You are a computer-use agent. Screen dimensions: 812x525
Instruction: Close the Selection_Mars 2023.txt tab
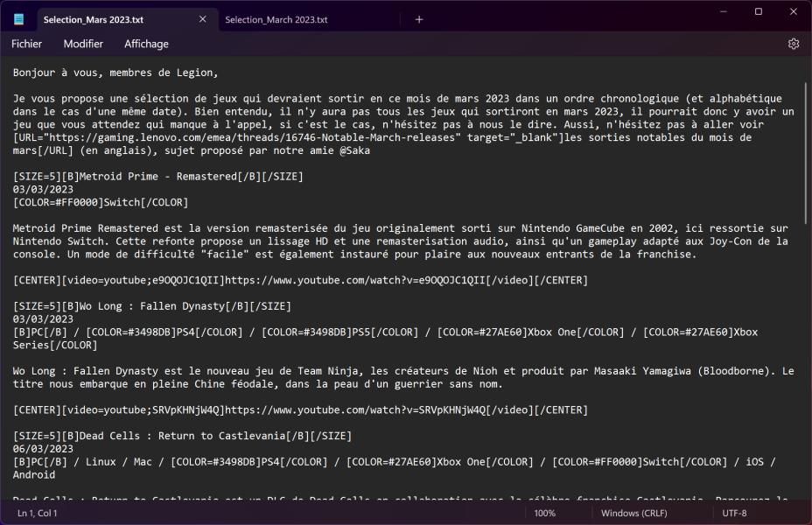point(203,19)
